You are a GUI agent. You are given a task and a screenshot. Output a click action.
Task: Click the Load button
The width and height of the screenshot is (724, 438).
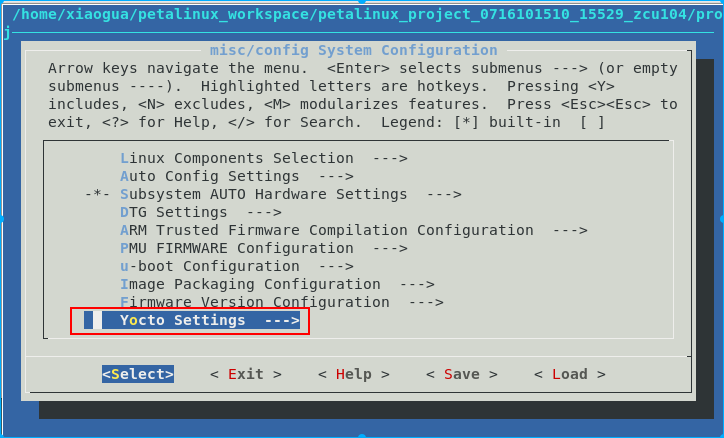click(x=570, y=374)
